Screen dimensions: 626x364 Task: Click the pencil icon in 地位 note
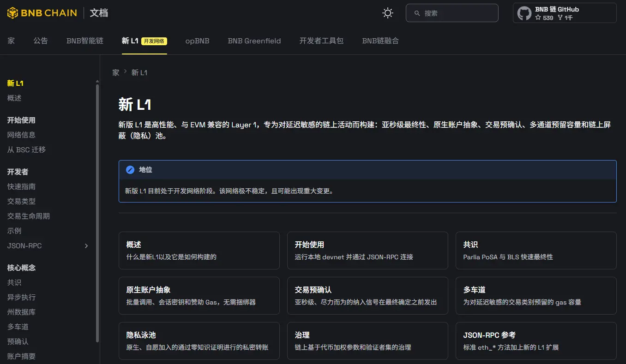pyautogui.click(x=130, y=170)
